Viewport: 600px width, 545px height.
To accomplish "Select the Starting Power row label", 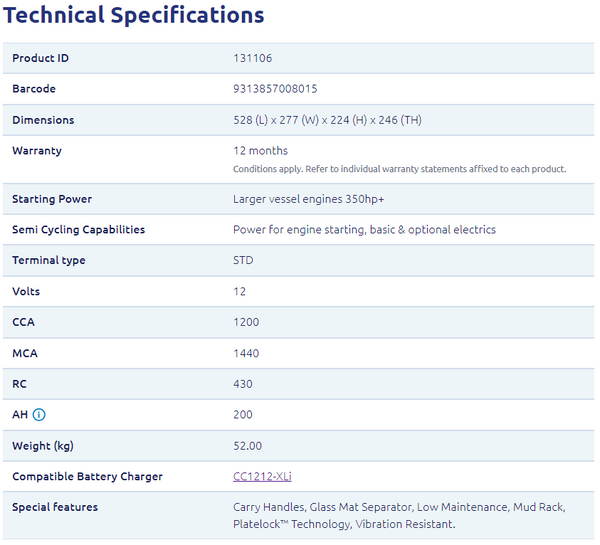I will point(52,199).
